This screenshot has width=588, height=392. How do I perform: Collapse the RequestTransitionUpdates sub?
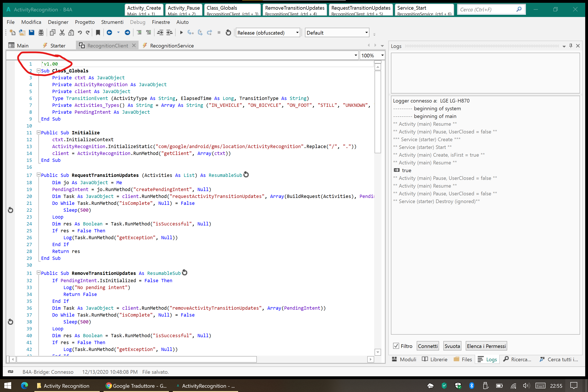[x=39, y=175]
